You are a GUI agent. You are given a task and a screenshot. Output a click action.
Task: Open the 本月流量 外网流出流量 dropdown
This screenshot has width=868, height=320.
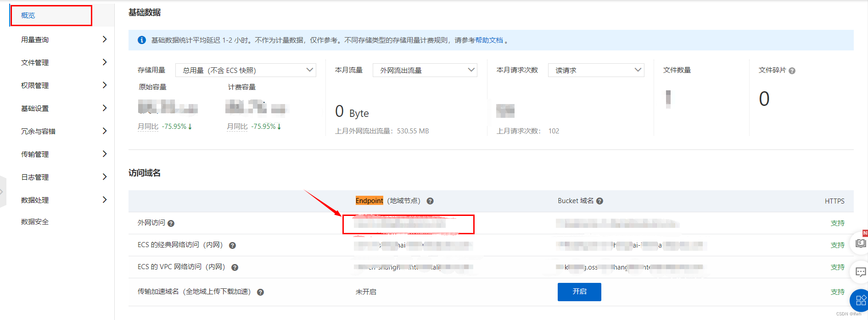(x=425, y=70)
